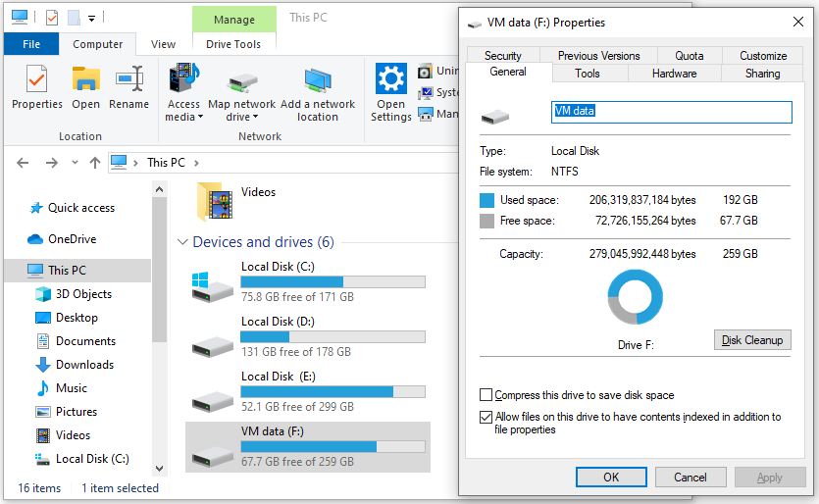Select the Local Disk (C:) drive icon
Viewport: 819px width, 504px height.
point(213,286)
